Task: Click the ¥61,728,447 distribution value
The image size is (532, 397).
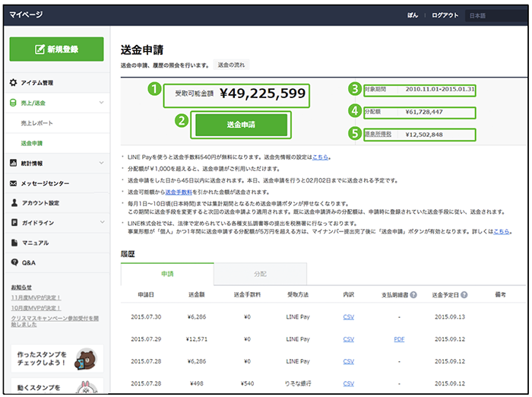Action: click(424, 112)
